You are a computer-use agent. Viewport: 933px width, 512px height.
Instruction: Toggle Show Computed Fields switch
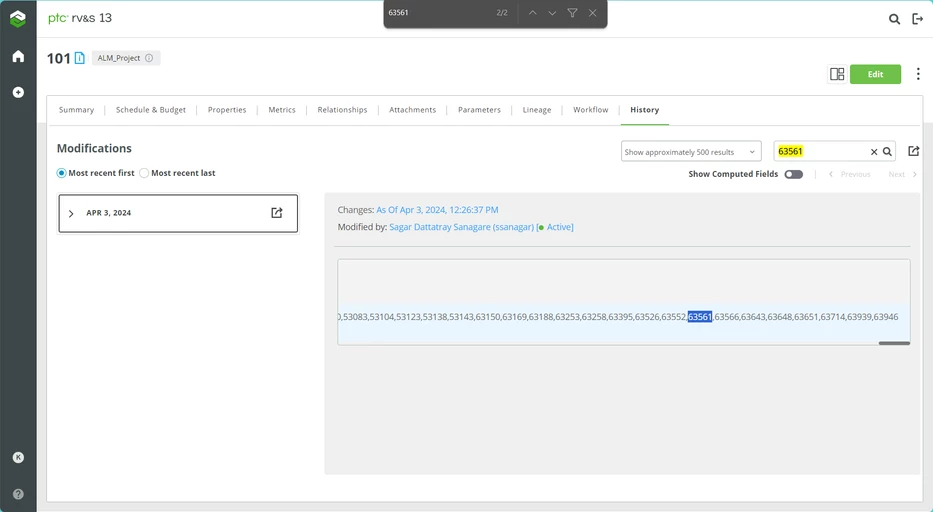coord(793,174)
